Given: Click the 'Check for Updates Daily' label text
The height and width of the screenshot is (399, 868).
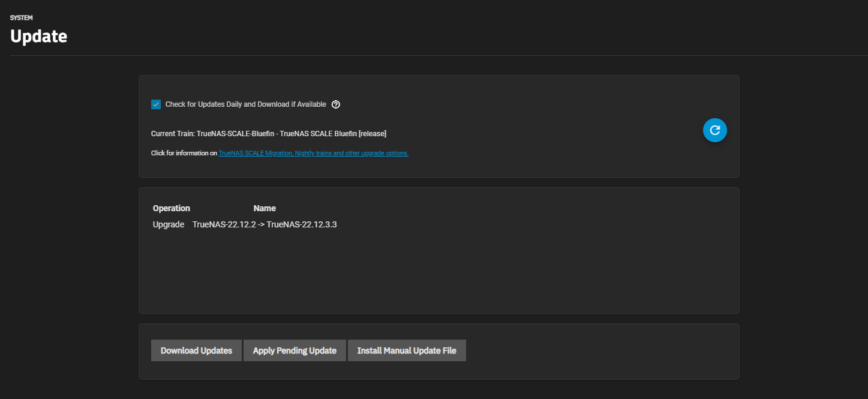Looking at the screenshot, I should pyautogui.click(x=245, y=104).
